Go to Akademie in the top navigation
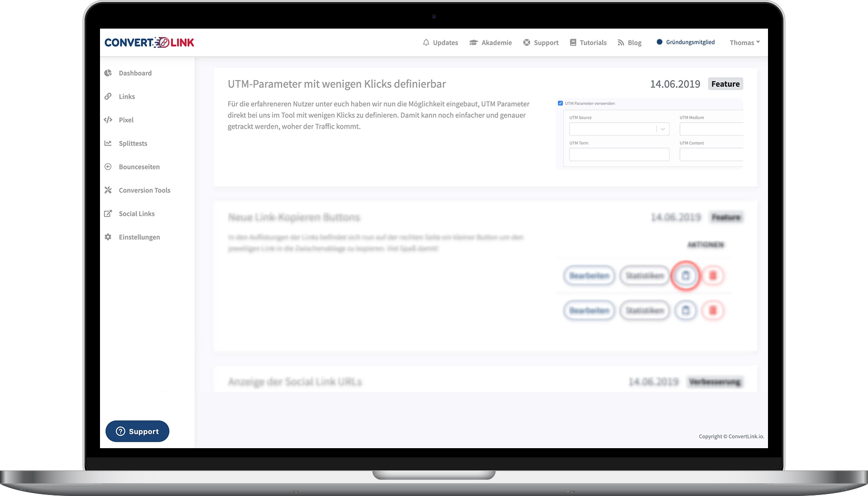 tap(490, 43)
